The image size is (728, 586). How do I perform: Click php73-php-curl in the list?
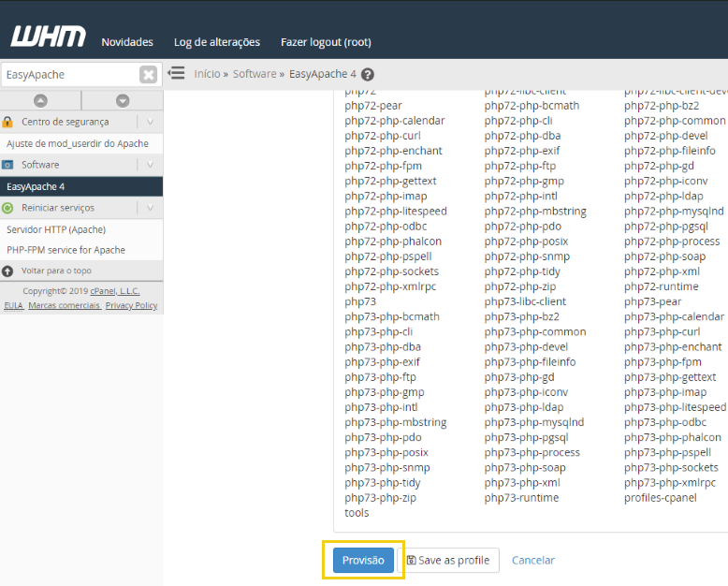click(x=662, y=331)
